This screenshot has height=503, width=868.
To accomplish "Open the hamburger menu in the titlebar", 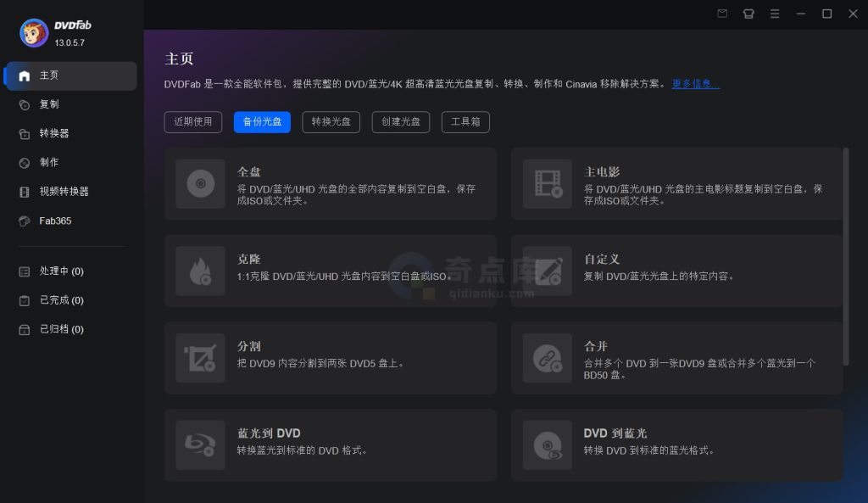I will pos(775,14).
